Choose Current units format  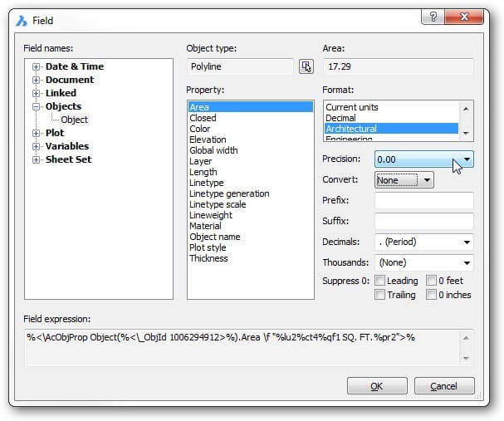coord(391,107)
